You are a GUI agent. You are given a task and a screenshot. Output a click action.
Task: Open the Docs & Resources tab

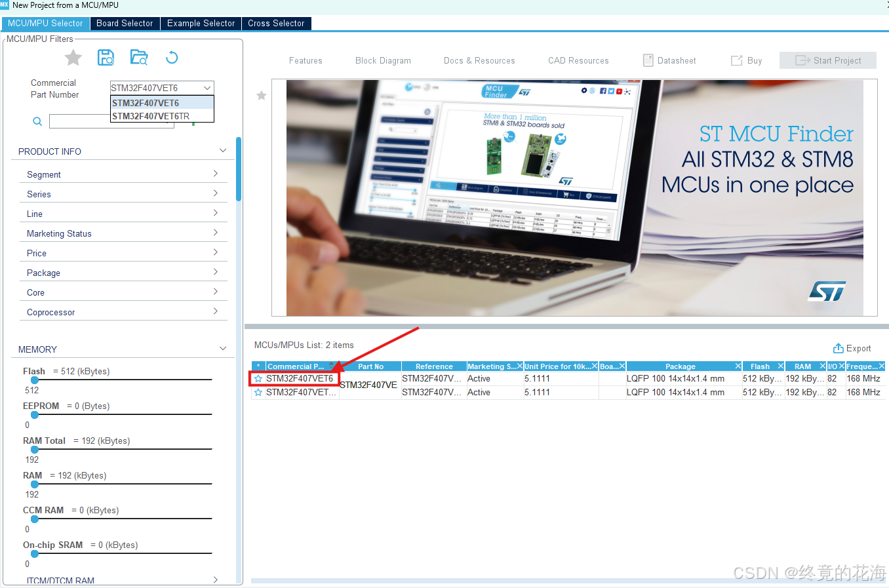[479, 60]
